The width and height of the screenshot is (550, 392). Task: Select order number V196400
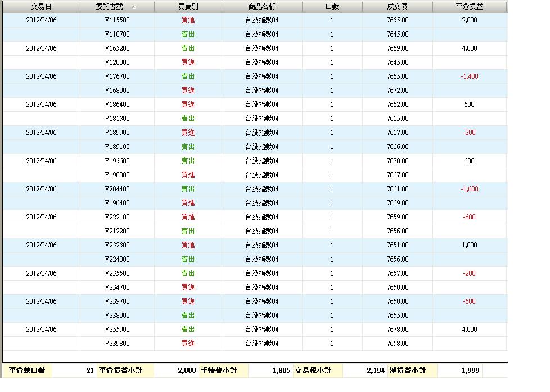click(117, 203)
